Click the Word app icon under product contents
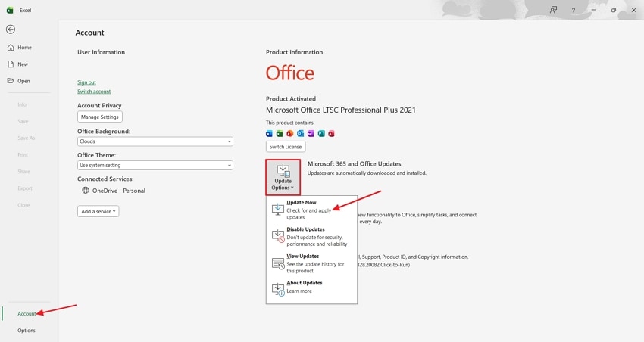Screen dimensions: 644x342 pos(269,134)
